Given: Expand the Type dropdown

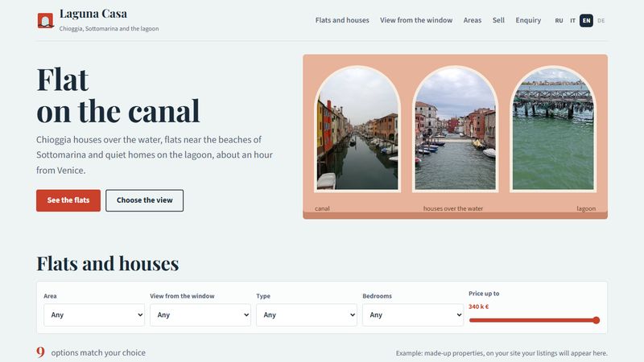Looking at the screenshot, I should 307,315.
